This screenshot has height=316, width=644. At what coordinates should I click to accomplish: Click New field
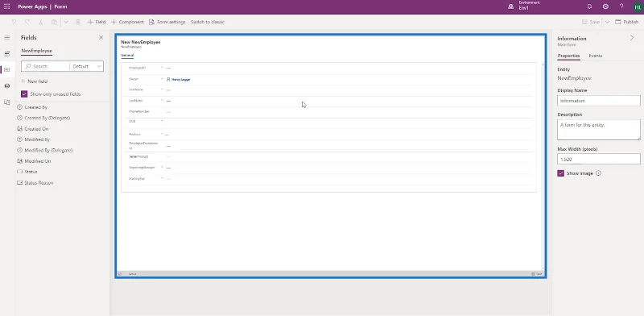(34, 81)
